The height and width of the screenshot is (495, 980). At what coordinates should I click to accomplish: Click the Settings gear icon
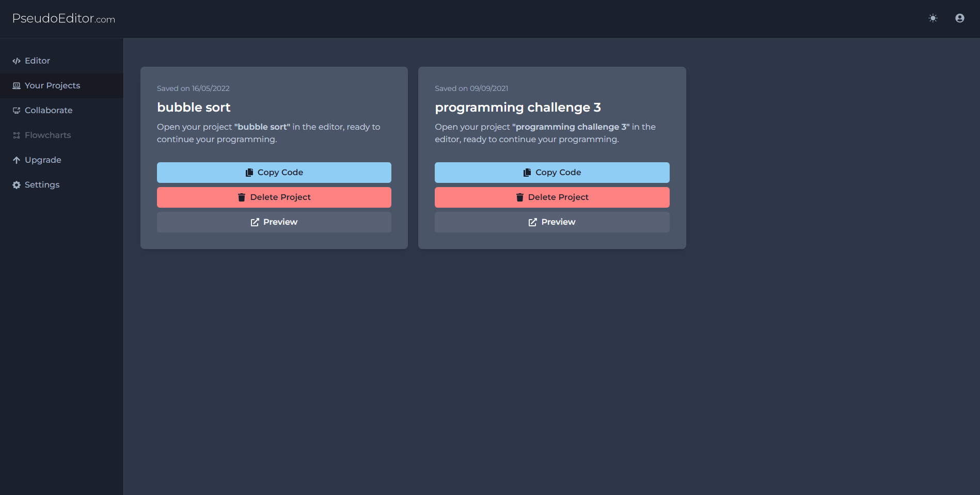17,185
